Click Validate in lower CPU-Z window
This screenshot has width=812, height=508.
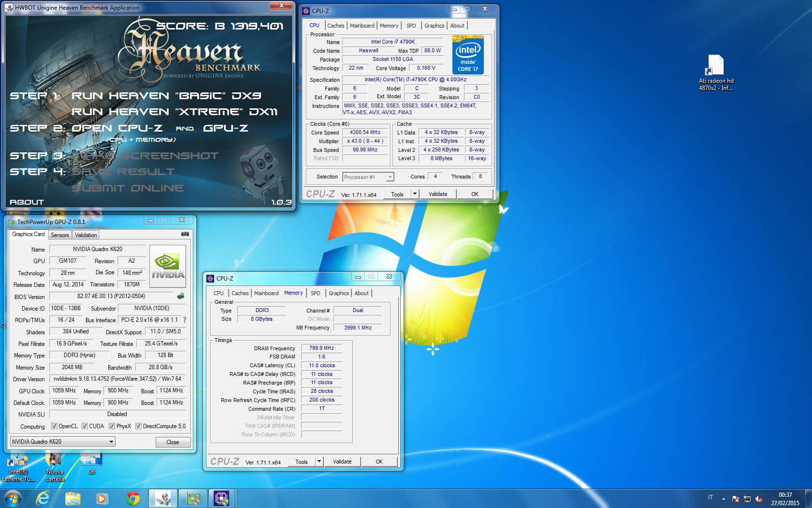342,462
